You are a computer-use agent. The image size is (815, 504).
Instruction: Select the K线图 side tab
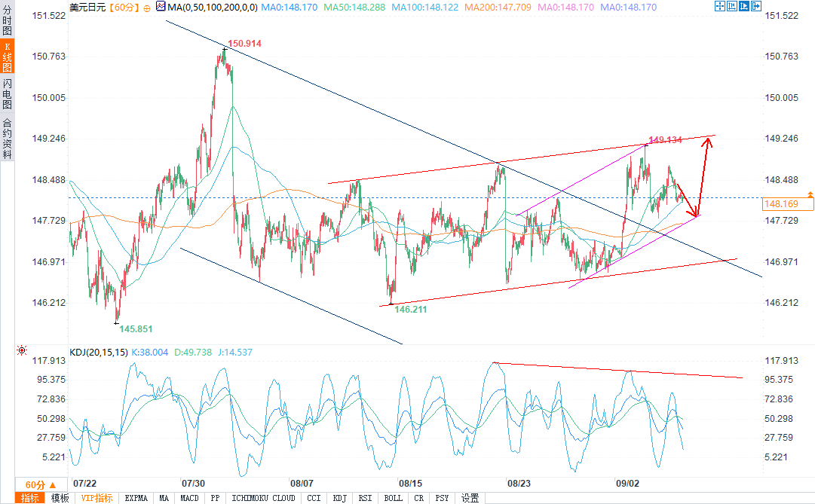[x=8, y=57]
